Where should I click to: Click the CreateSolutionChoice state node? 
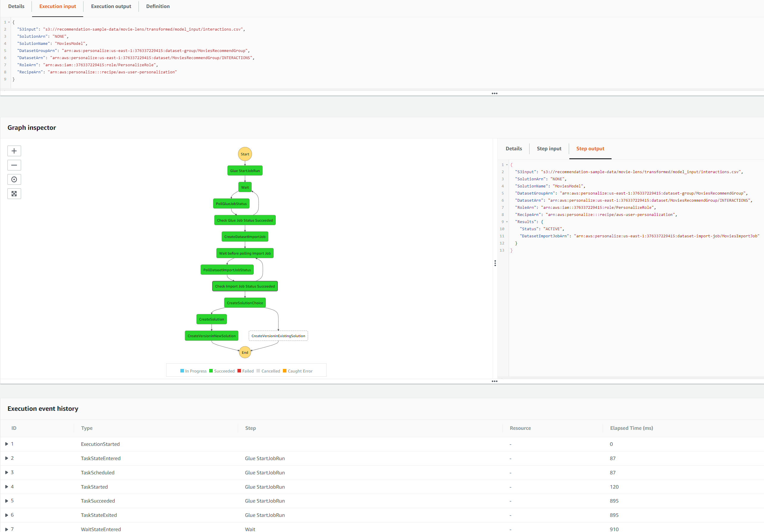pos(245,303)
